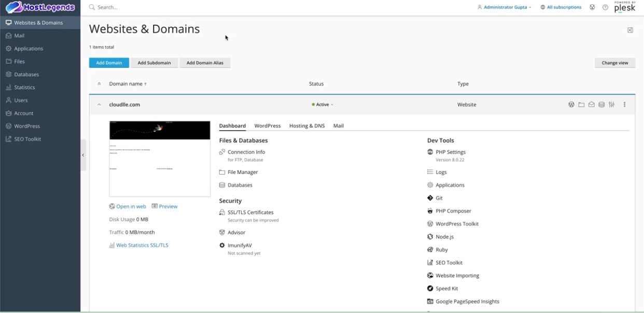Open All subscriptions link

561,7
